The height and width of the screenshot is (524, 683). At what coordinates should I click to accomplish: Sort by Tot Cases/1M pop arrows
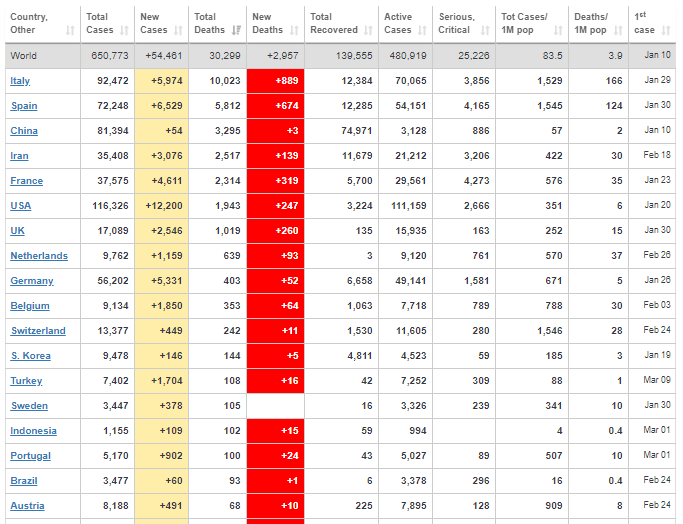tap(558, 30)
